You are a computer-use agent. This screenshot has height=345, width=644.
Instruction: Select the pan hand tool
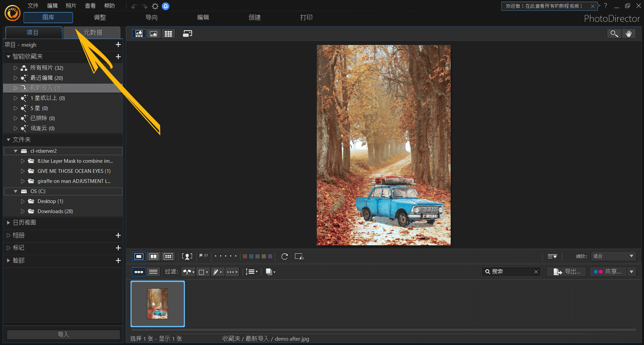629,34
